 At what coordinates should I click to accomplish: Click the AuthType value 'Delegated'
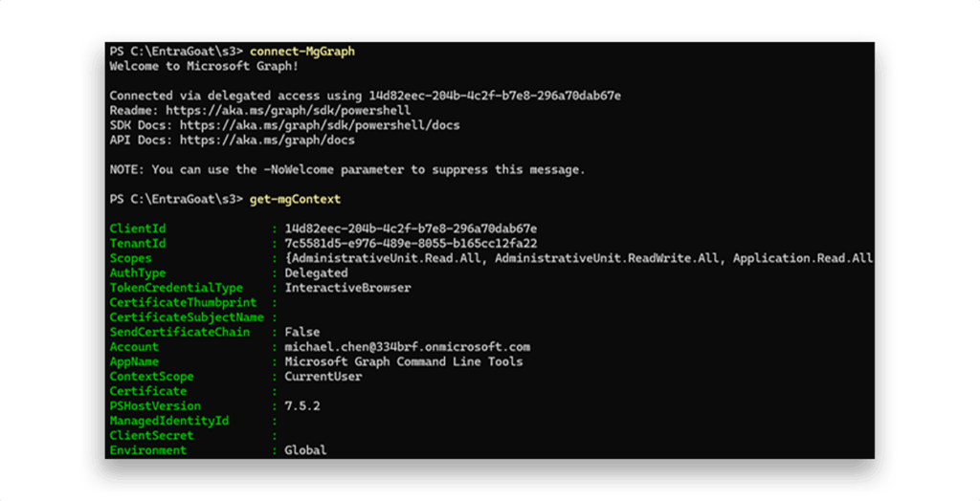point(316,273)
